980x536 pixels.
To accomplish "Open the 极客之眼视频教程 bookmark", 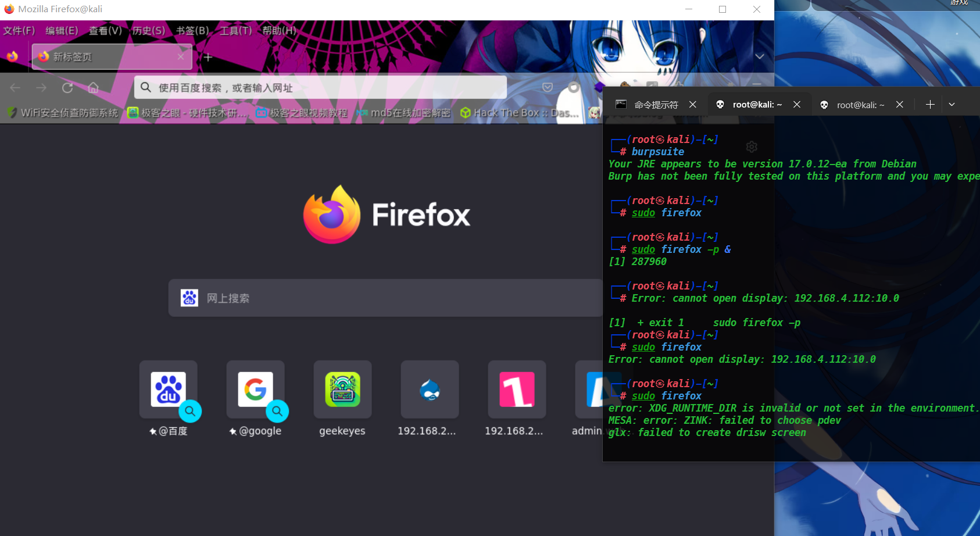I will 302,113.
